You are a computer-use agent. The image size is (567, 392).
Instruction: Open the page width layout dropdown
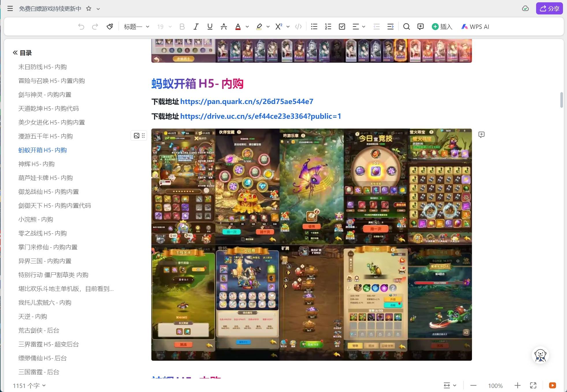point(450,385)
